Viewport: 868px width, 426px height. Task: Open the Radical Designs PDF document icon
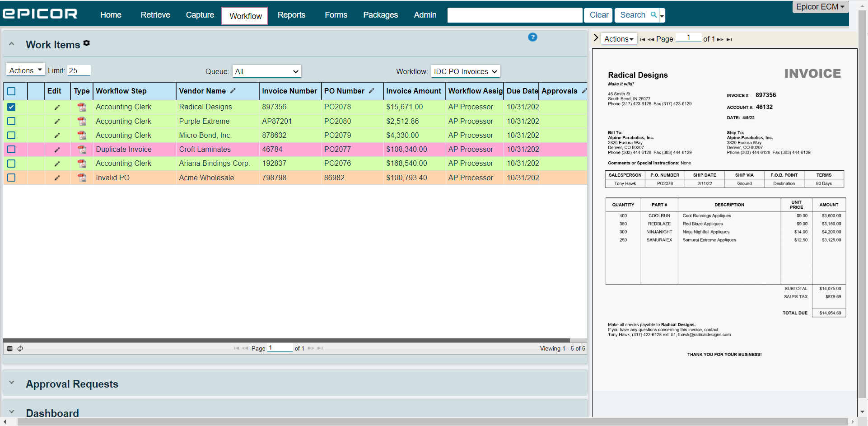click(82, 107)
